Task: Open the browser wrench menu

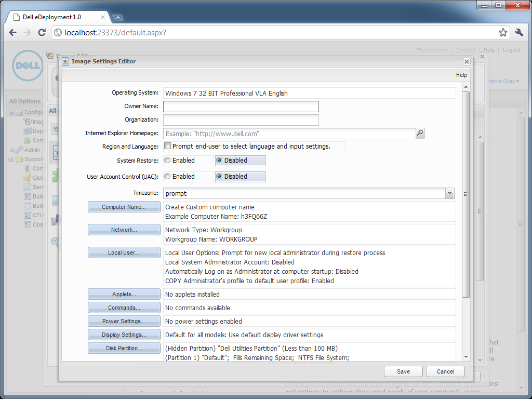Action: 519,33
